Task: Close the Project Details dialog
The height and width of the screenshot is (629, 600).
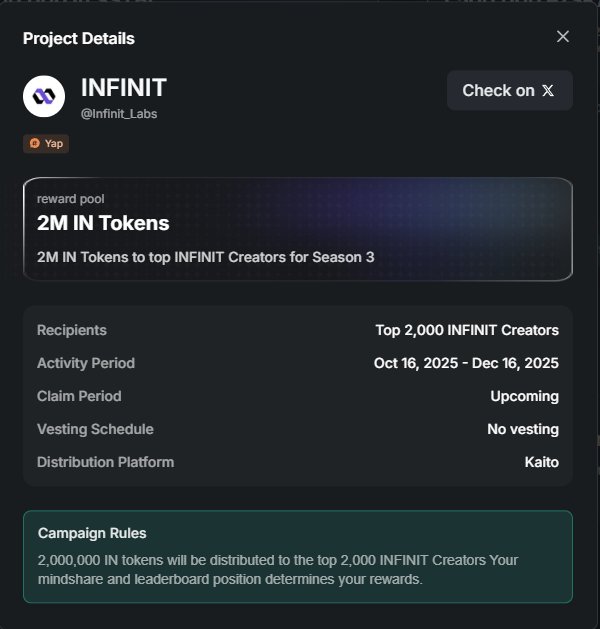Action: (x=563, y=37)
